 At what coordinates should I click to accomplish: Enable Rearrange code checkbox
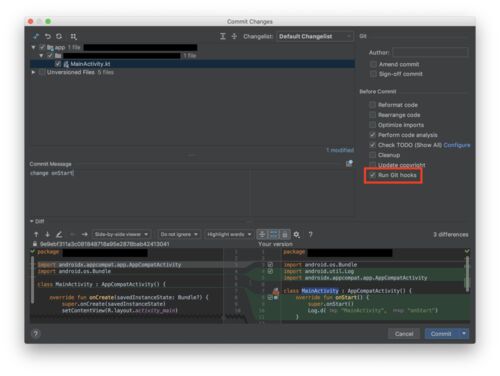click(372, 115)
